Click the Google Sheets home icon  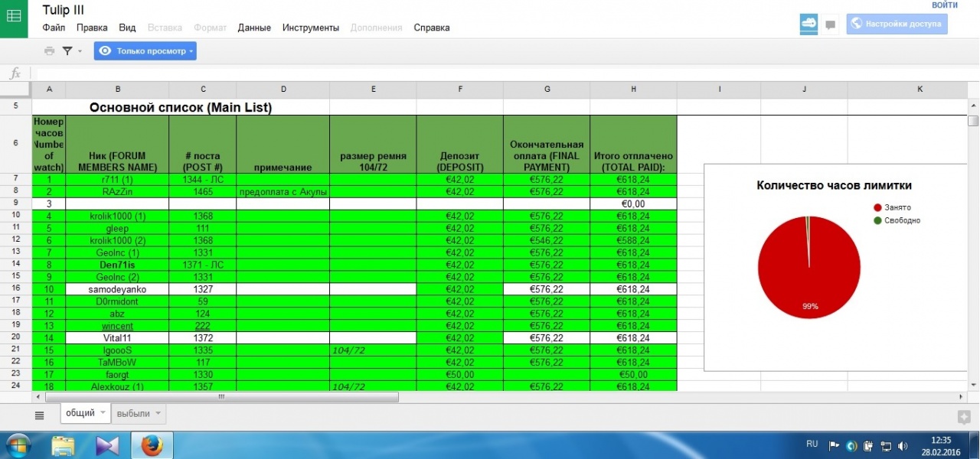coord(15,19)
